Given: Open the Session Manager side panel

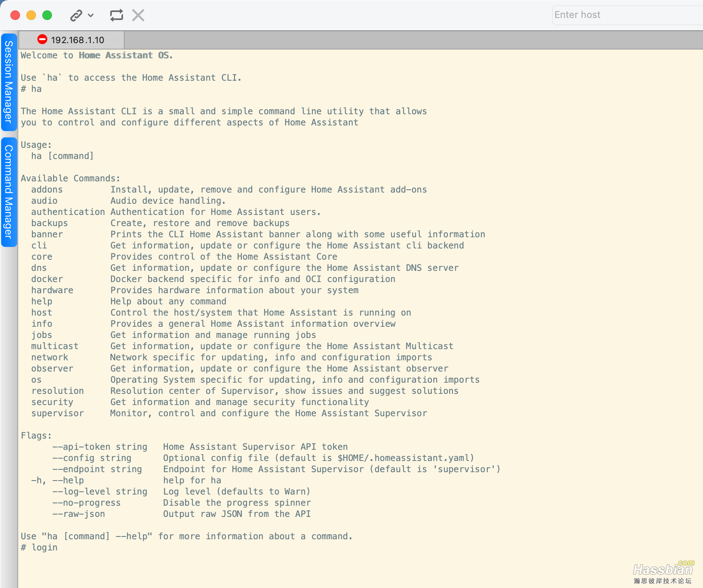Looking at the screenshot, I should point(9,82).
